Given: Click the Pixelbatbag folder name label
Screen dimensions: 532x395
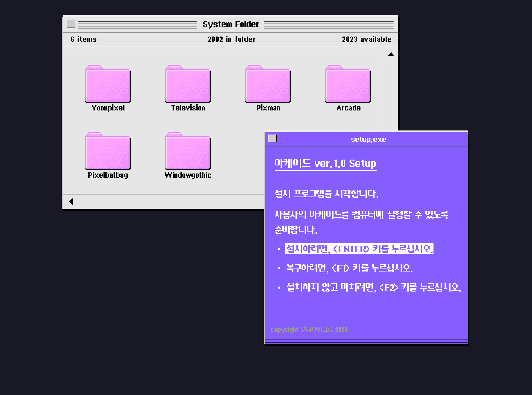Looking at the screenshot, I should [108, 175].
